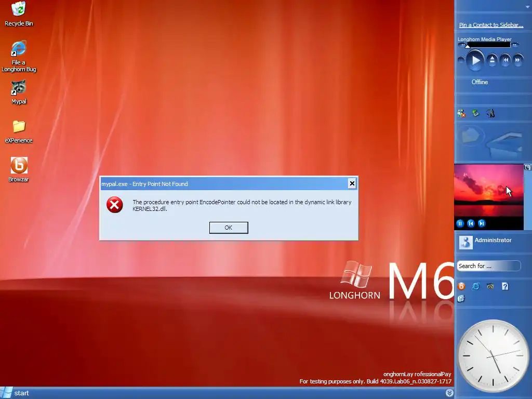This screenshot has width=532, height=399.
Task: Click the green network tray icon in sidebar
Action: point(476,113)
